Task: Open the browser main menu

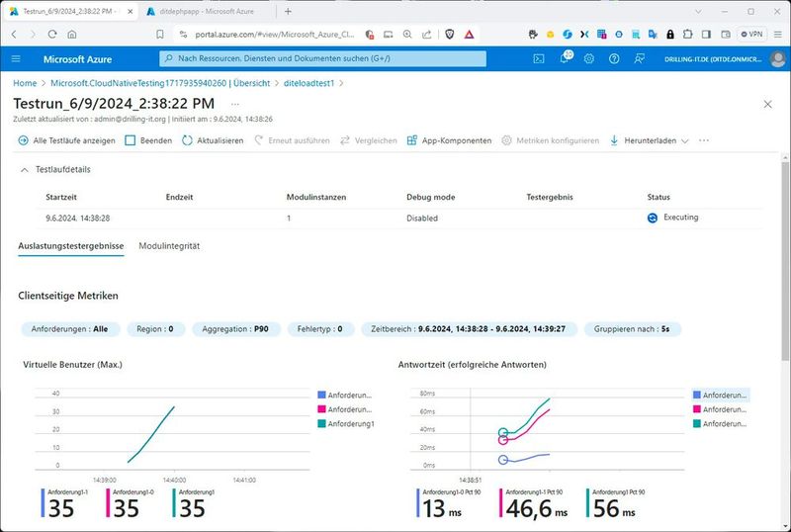Action: [778, 35]
